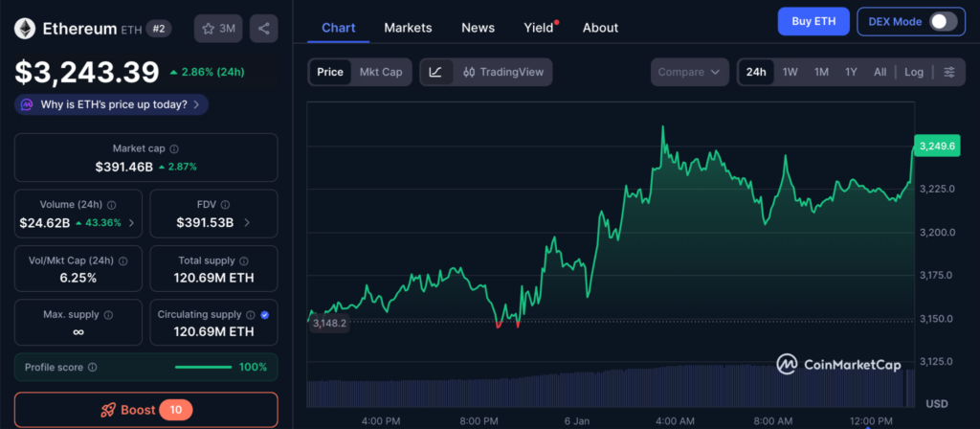Click the Market cap info icon
The width and height of the screenshot is (980, 429).
(x=173, y=149)
